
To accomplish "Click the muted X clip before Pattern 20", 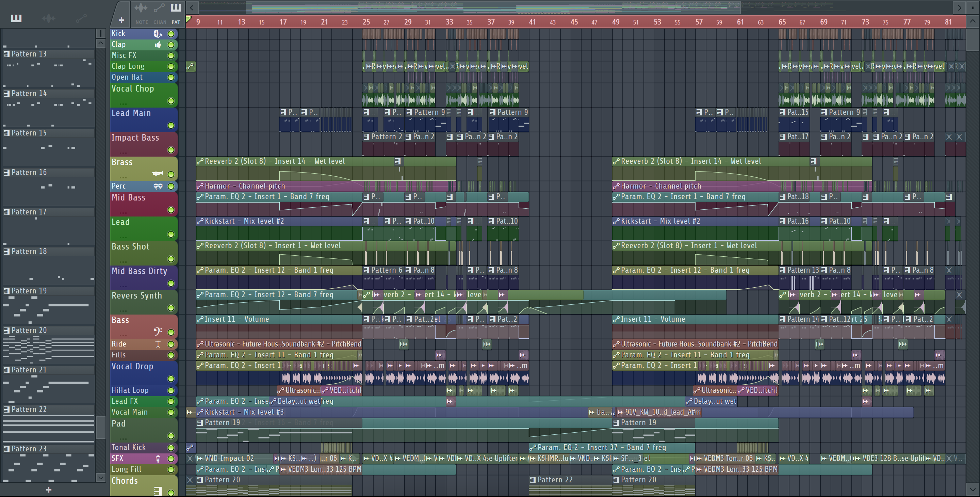I will click(190, 480).
